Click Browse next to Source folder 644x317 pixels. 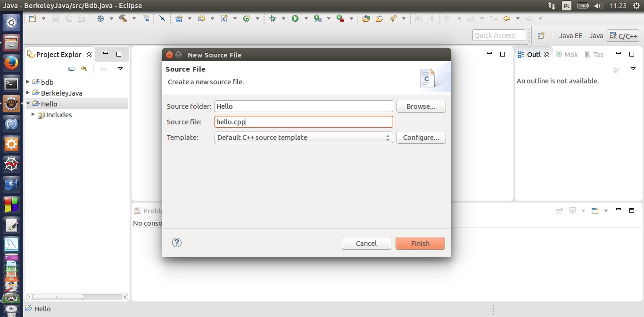click(421, 106)
